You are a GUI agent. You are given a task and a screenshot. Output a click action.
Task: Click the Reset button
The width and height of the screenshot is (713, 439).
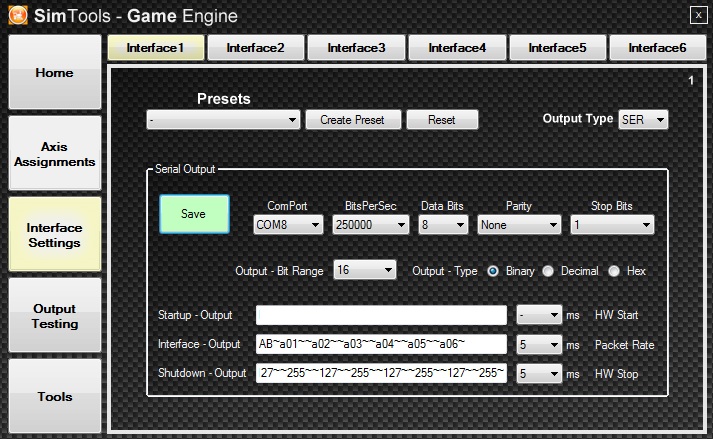pos(441,120)
